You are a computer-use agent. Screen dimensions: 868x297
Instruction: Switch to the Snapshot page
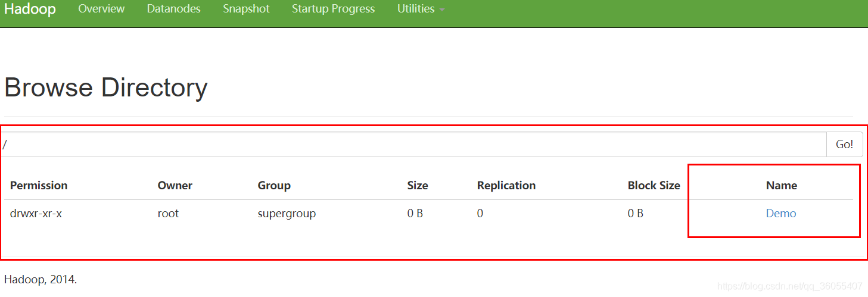pos(246,9)
